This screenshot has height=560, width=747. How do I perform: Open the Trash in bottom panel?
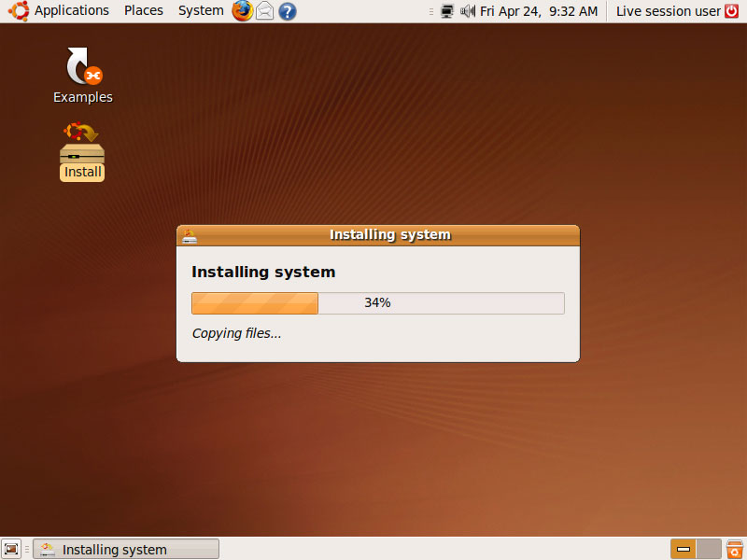click(x=735, y=549)
